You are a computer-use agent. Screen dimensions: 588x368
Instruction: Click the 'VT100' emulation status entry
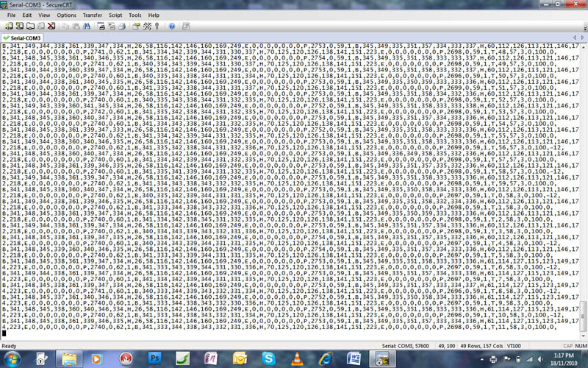[514, 346]
